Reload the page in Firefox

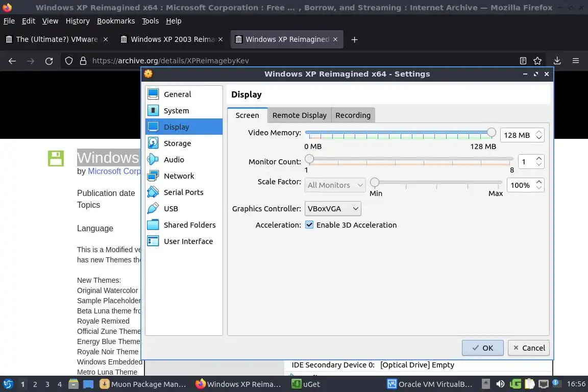click(49, 61)
